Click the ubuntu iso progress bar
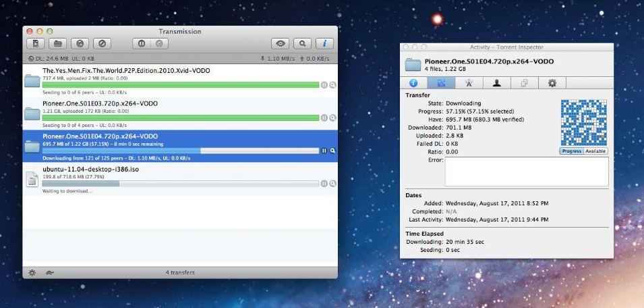644x308 pixels. (181, 184)
